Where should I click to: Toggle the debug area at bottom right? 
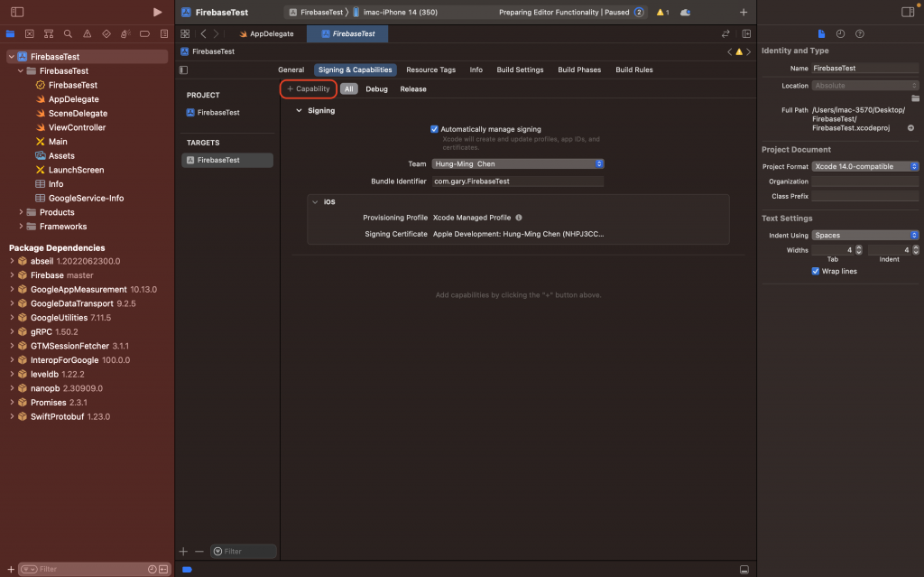744,570
